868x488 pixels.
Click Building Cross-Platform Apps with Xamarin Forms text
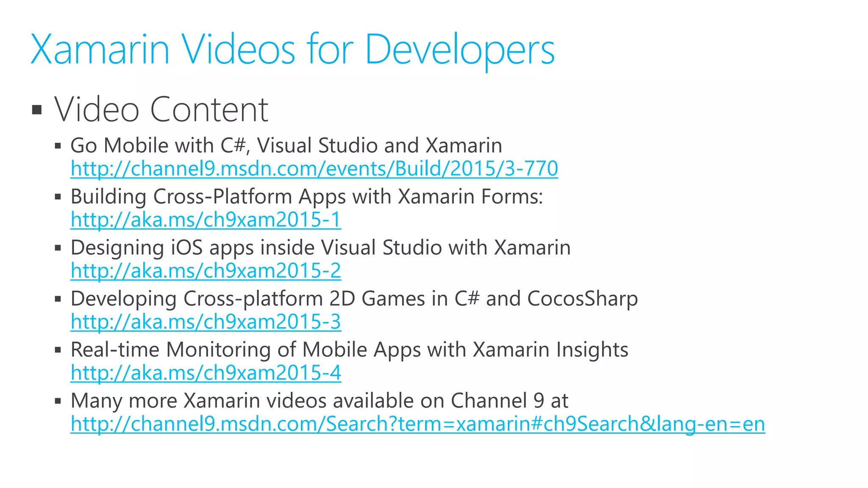(306, 197)
